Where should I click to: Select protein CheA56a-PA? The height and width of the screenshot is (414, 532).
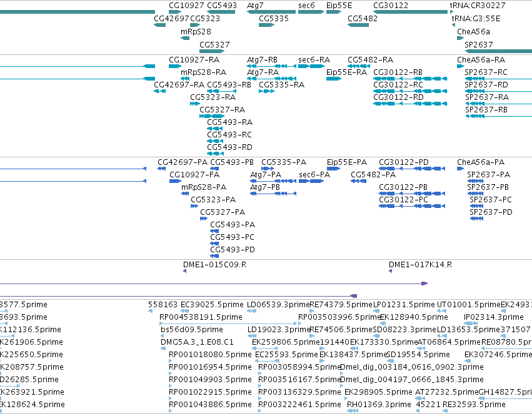point(481,162)
